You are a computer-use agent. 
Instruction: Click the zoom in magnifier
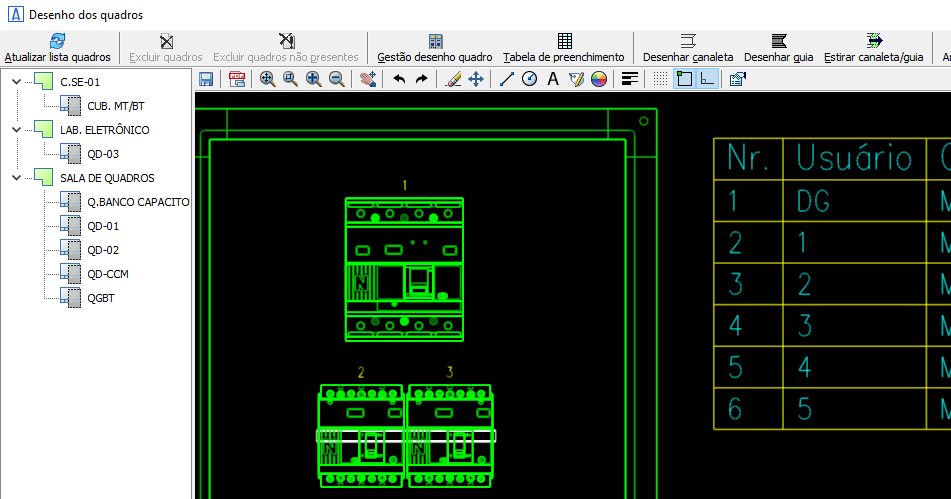(314, 79)
